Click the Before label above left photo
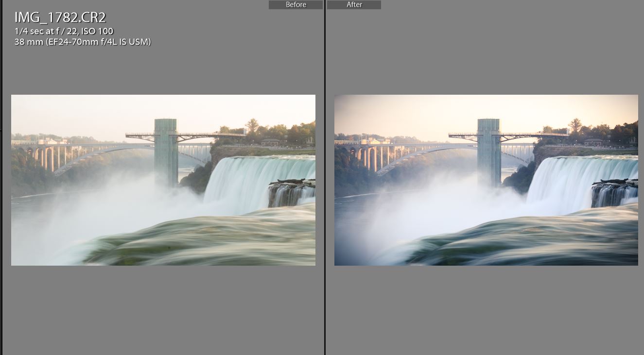This screenshot has height=355, width=644. pos(296,5)
